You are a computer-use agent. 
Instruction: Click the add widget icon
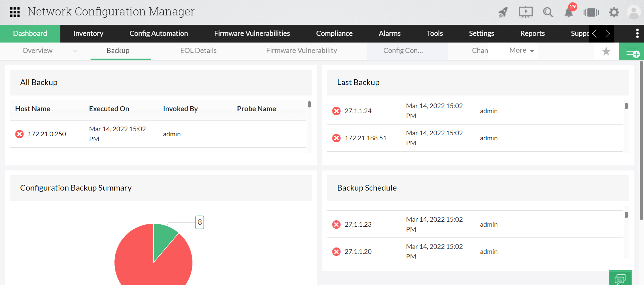[x=632, y=51]
